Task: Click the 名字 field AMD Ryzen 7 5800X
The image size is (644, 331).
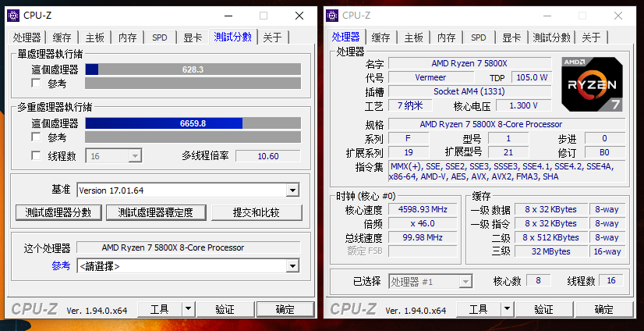Action: [470, 63]
